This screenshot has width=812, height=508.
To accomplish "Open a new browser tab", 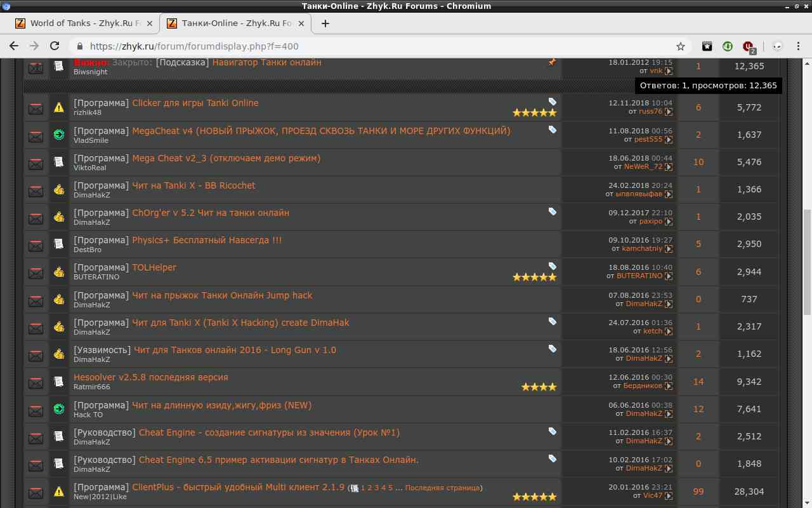I will click(x=325, y=23).
